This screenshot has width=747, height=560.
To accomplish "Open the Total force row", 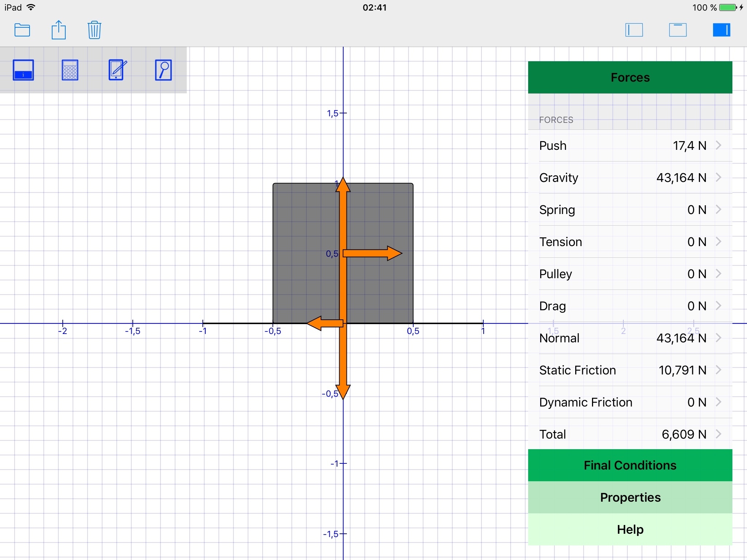I will click(630, 434).
